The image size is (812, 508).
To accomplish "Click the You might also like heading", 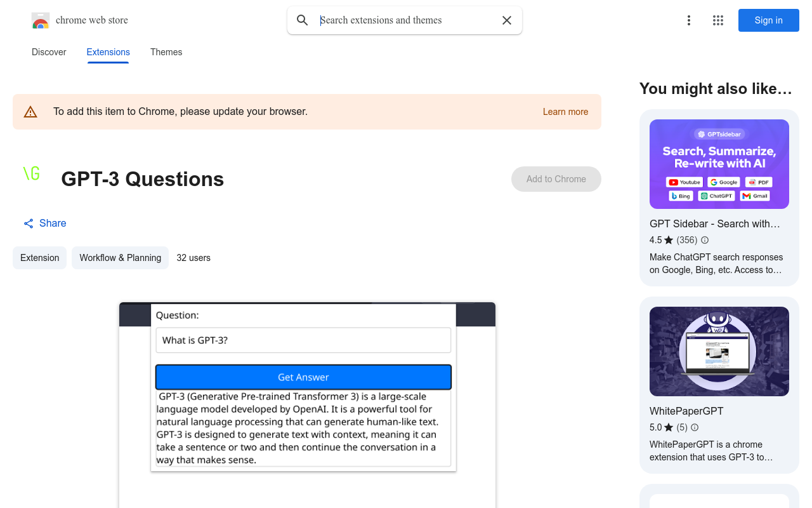I will (x=716, y=89).
